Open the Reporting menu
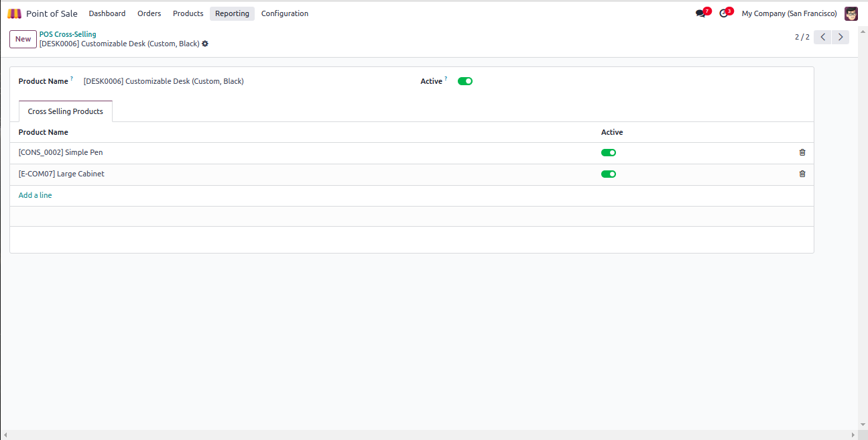 point(232,13)
